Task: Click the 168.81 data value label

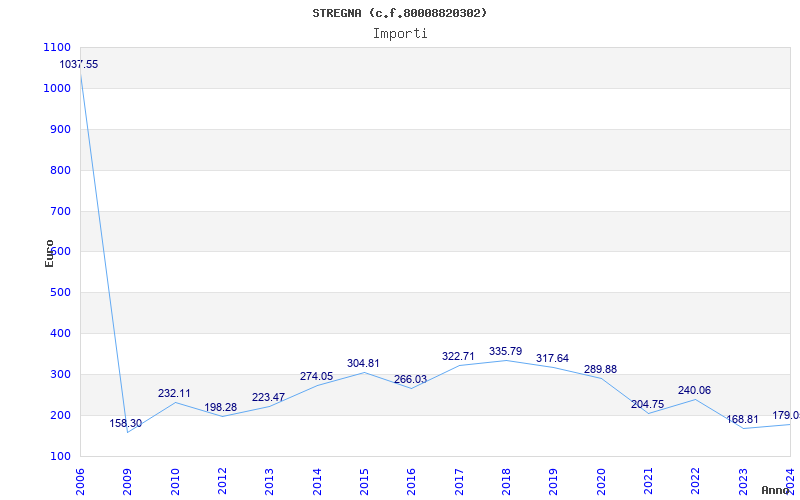Action: [742, 419]
